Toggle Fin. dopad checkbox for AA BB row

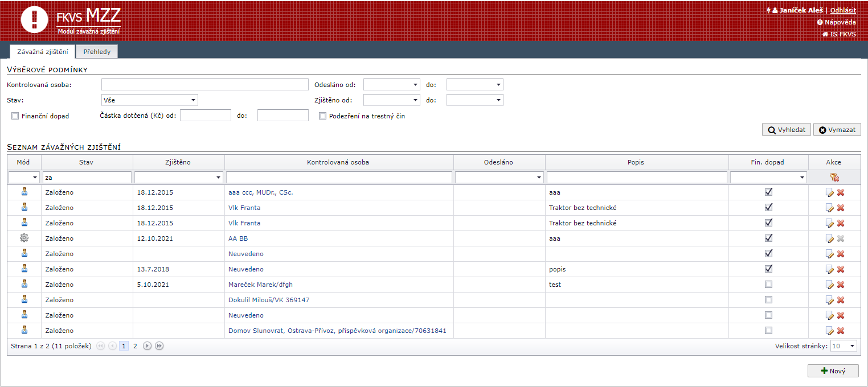768,238
